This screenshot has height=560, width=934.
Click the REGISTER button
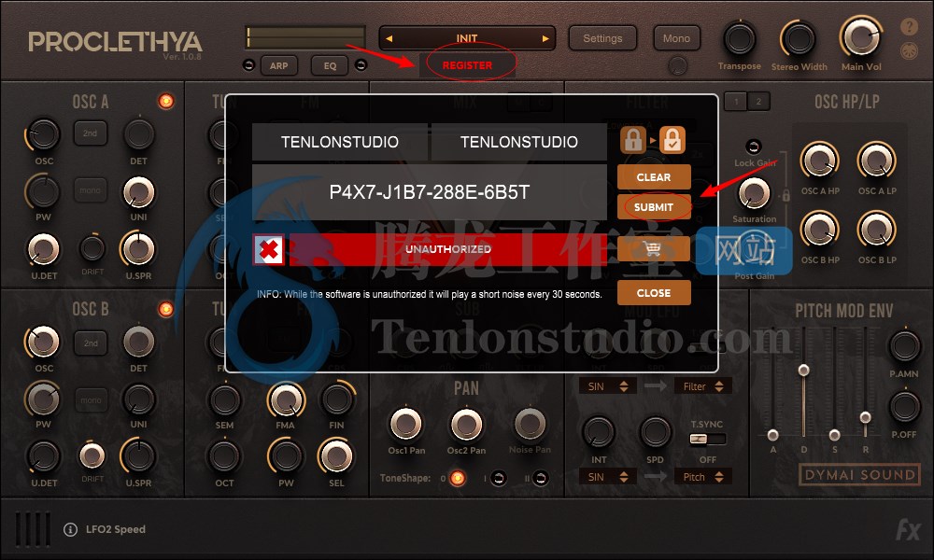468,65
